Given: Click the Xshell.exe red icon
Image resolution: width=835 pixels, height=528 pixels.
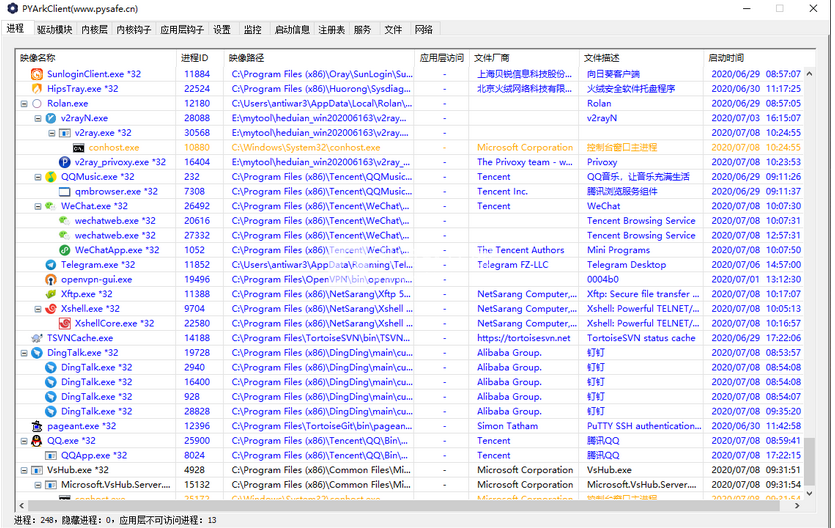Looking at the screenshot, I should (51, 309).
